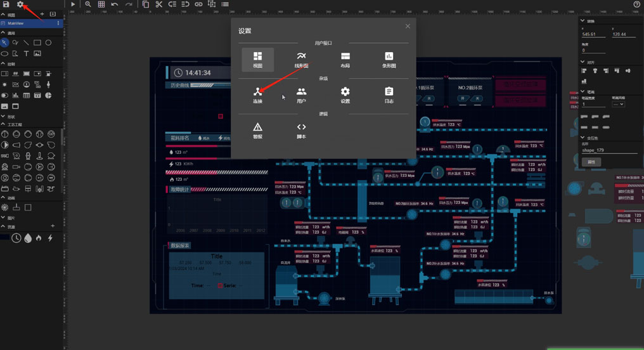Open 脚本 (scripts) in the settings dialog
Screen dimensions: 644x350
pyautogui.click(x=301, y=131)
